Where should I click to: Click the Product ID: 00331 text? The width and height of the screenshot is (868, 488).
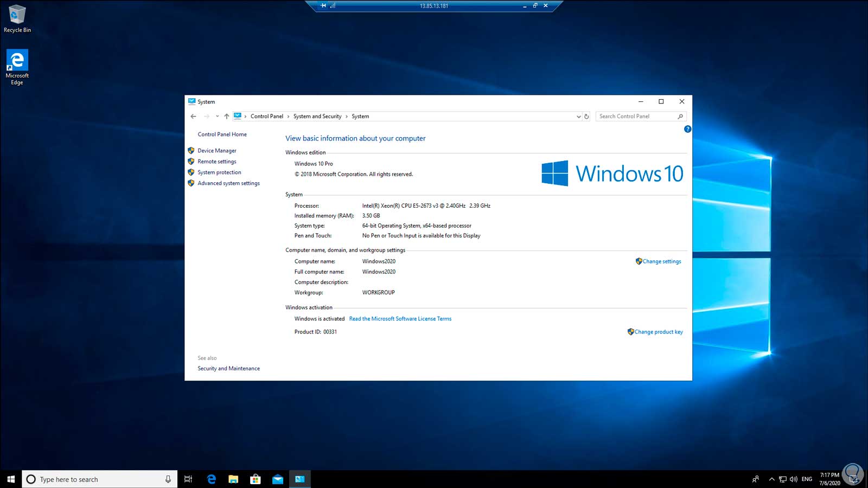coord(316,332)
